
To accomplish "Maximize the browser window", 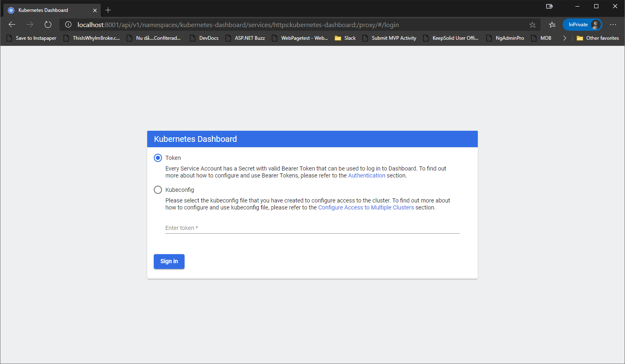I will (596, 6).
